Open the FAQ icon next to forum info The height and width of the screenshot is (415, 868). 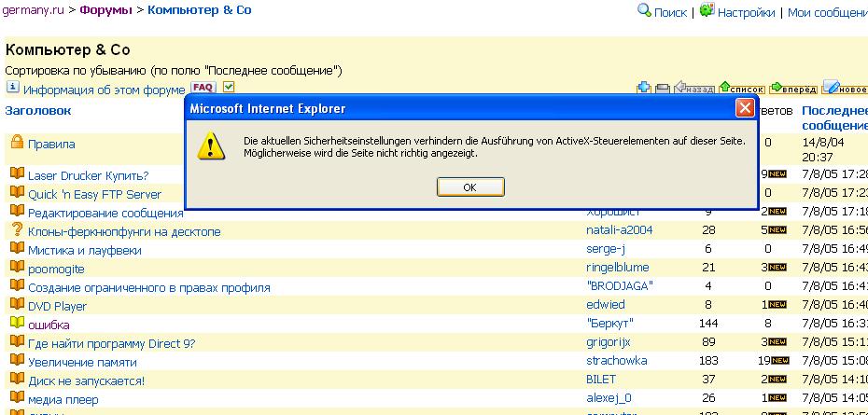[x=203, y=89]
